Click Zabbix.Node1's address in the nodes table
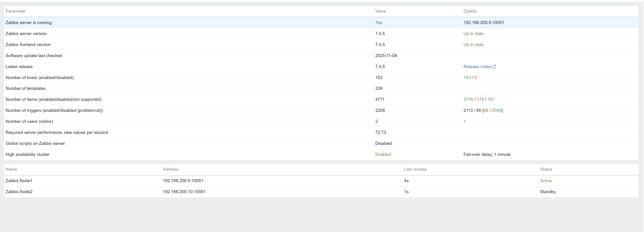 [x=183, y=181]
